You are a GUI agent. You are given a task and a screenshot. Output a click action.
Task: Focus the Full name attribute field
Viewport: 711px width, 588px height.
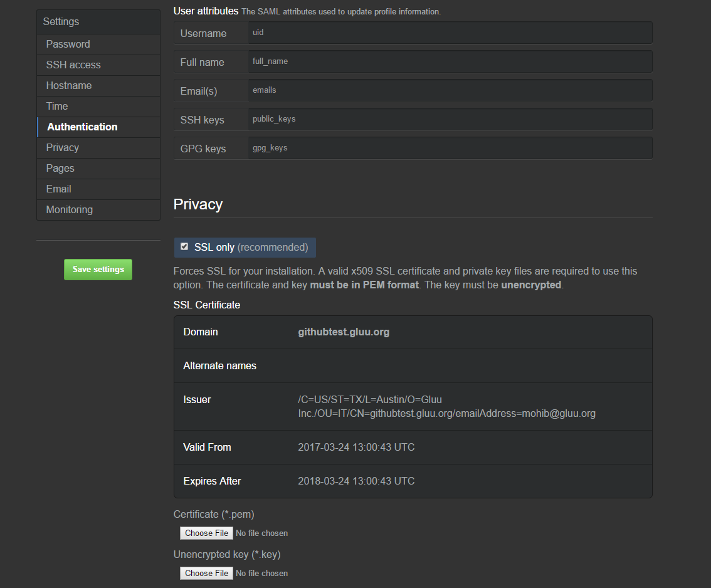pos(450,61)
